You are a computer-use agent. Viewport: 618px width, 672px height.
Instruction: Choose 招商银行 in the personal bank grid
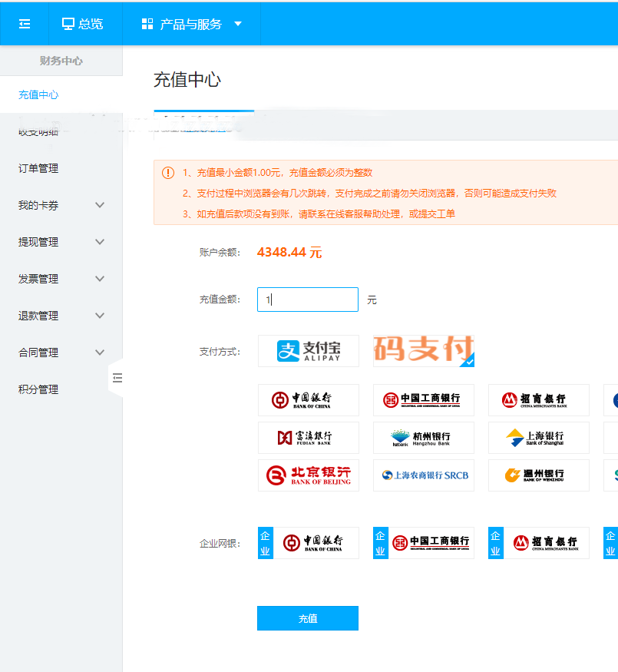(x=539, y=400)
